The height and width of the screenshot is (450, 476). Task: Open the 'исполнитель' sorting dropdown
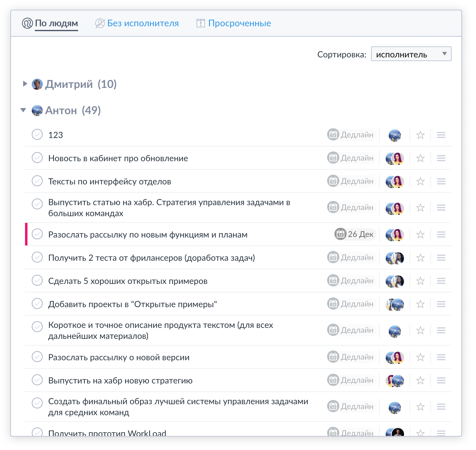(x=411, y=54)
